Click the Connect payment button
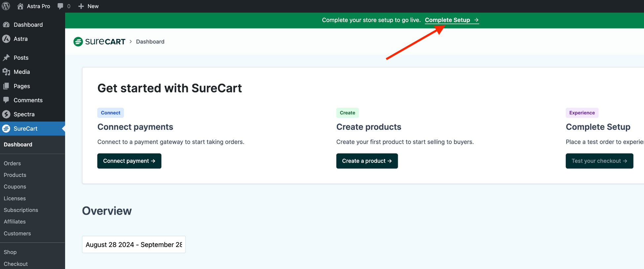This screenshot has width=644, height=269. pos(129,161)
